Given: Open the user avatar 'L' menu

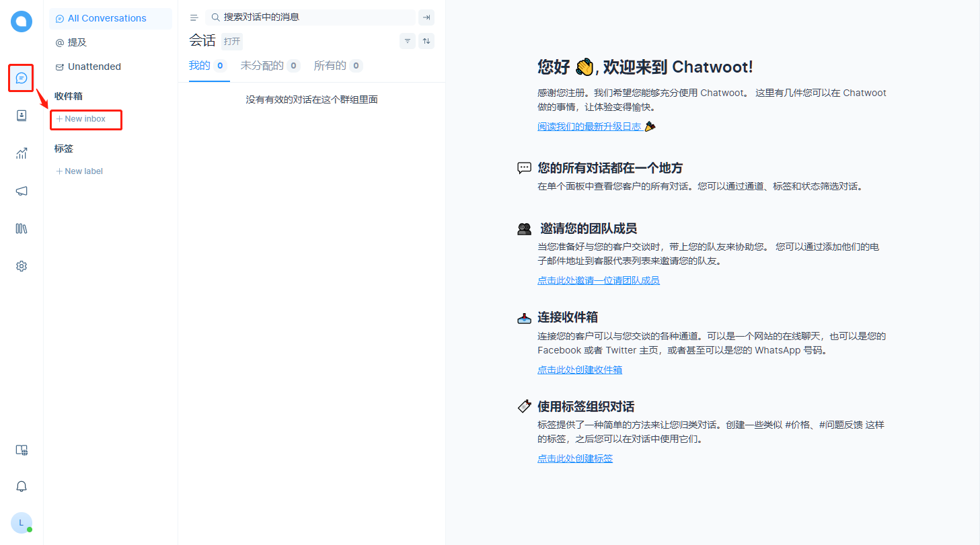Looking at the screenshot, I should [22, 523].
